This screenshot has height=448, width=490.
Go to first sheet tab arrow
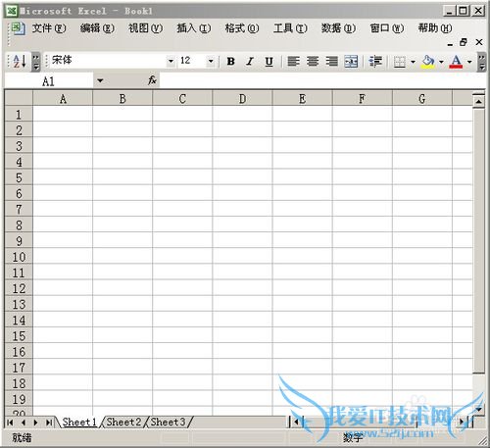[10, 423]
